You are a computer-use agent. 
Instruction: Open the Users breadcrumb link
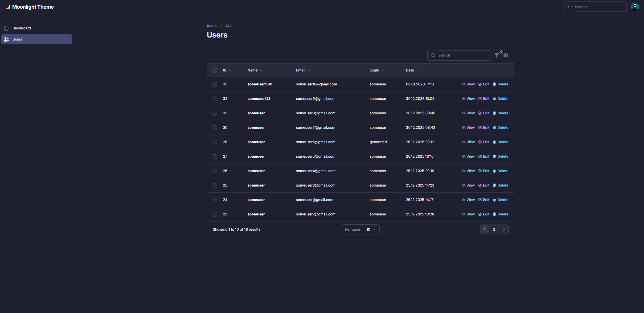(x=212, y=25)
